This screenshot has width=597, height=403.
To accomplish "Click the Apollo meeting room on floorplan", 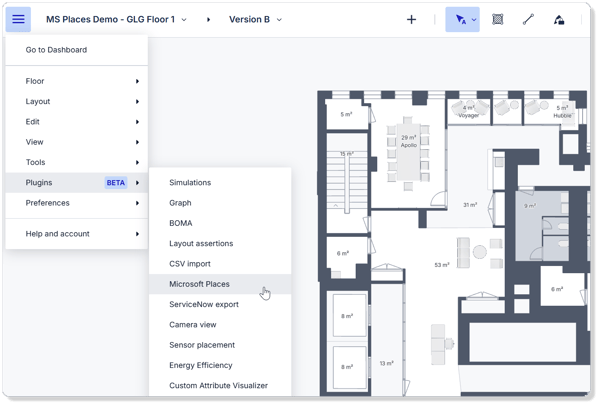I will click(409, 141).
